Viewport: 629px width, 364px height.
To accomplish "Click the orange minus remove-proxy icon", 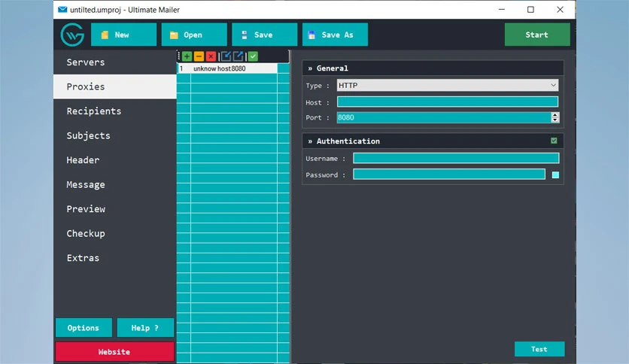I will click(199, 56).
